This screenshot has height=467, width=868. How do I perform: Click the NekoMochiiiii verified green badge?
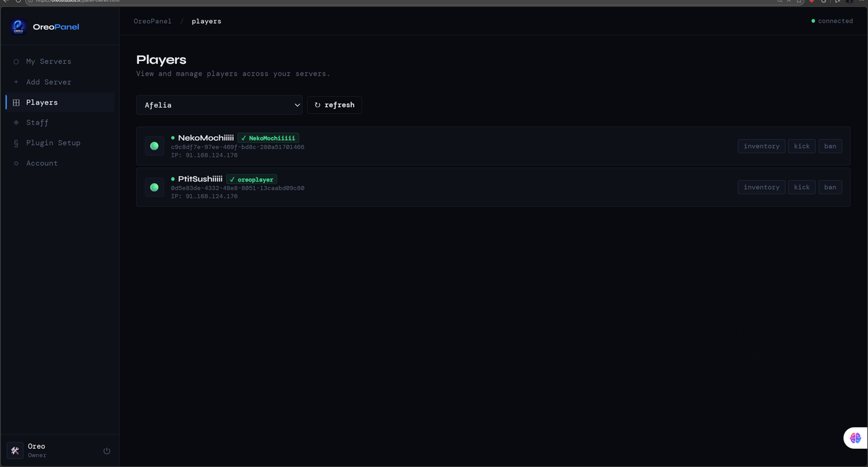(269, 138)
